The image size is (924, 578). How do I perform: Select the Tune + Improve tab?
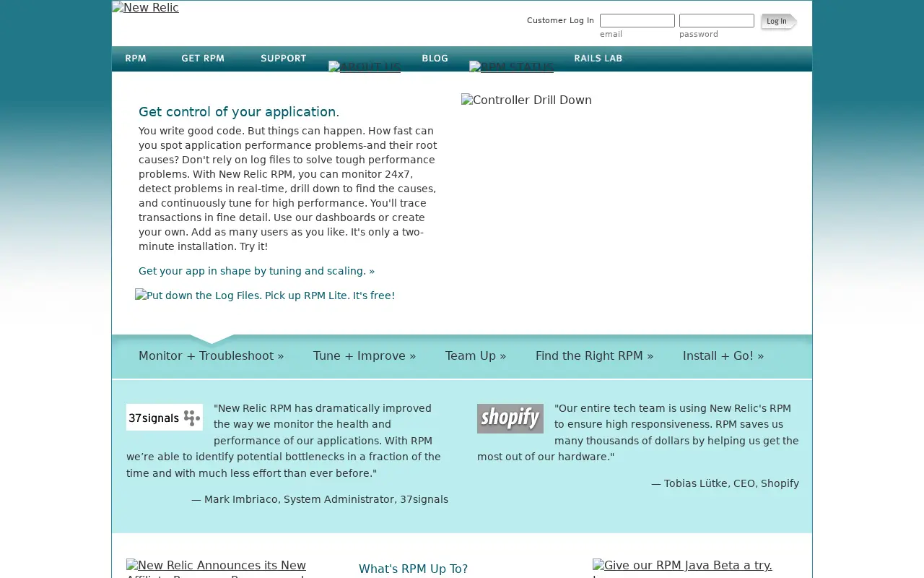pyautogui.click(x=365, y=355)
